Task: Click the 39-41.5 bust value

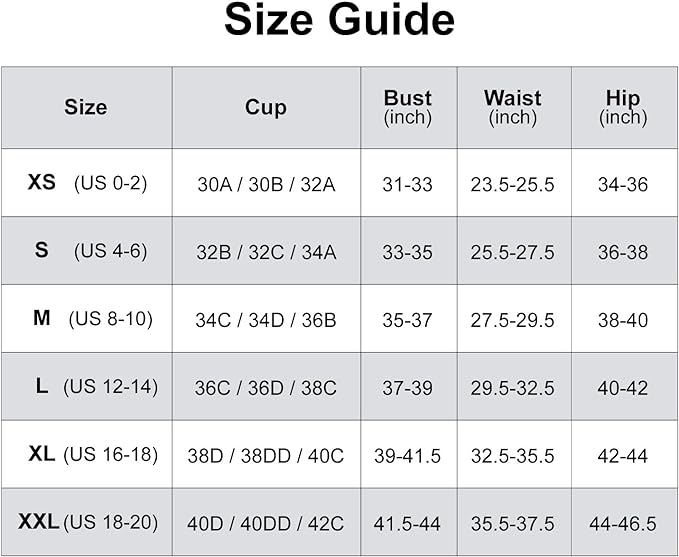Action: 407,456
